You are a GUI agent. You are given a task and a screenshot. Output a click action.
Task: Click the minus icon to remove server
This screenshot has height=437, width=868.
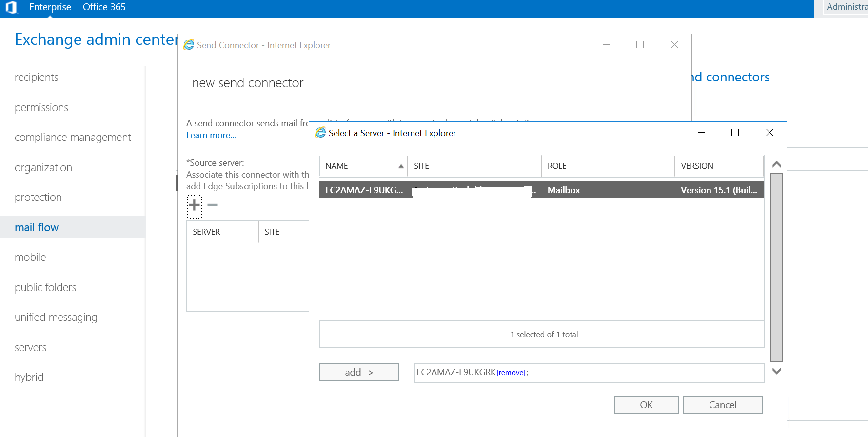click(213, 205)
